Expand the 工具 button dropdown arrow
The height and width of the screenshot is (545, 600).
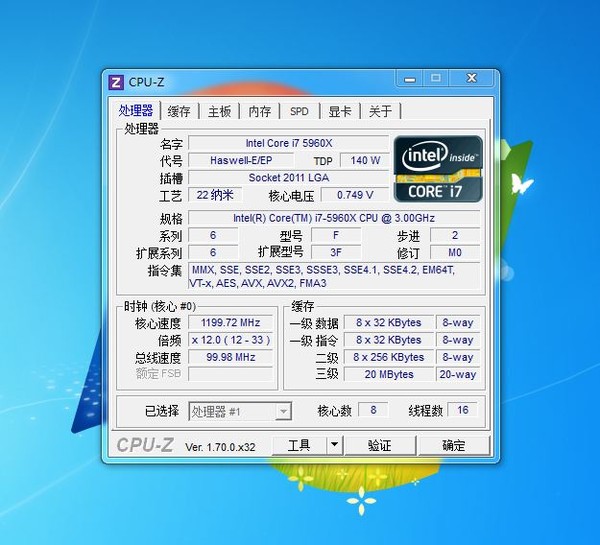[x=334, y=445]
